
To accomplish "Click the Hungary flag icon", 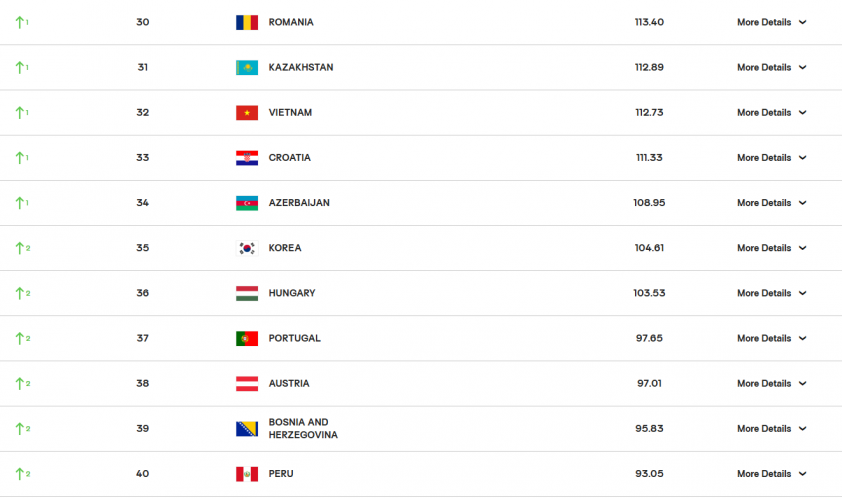I will (x=246, y=293).
